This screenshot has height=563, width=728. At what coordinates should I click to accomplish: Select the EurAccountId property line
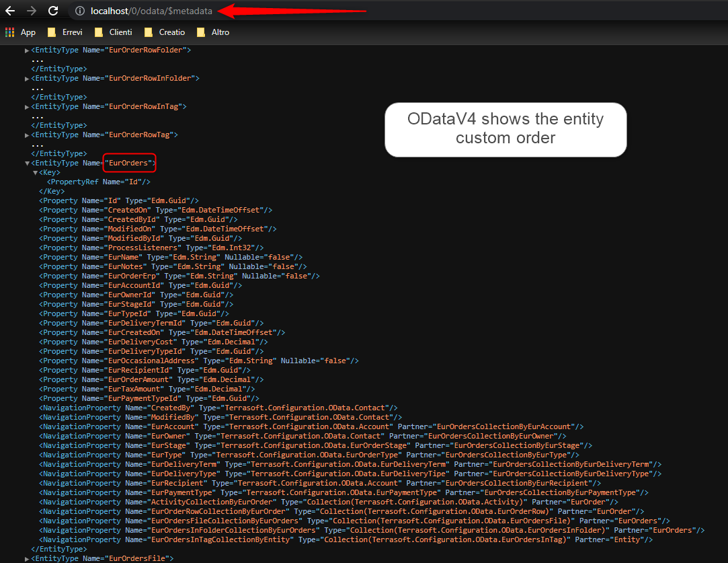[x=140, y=285]
